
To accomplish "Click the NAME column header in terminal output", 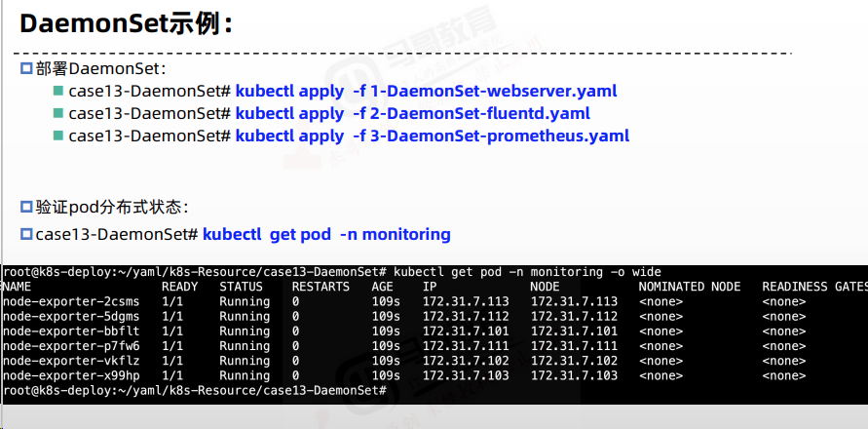I will click(x=17, y=287).
